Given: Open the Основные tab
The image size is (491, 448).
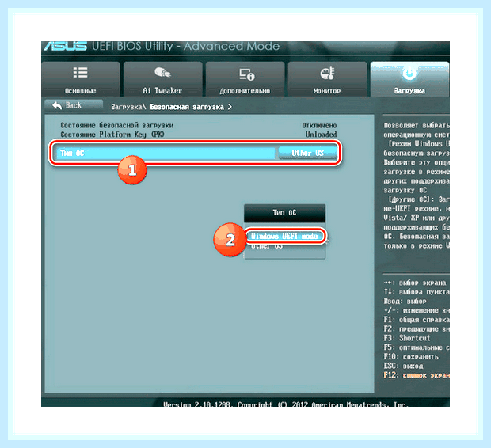Looking at the screenshot, I should pyautogui.click(x=81, y=79).
